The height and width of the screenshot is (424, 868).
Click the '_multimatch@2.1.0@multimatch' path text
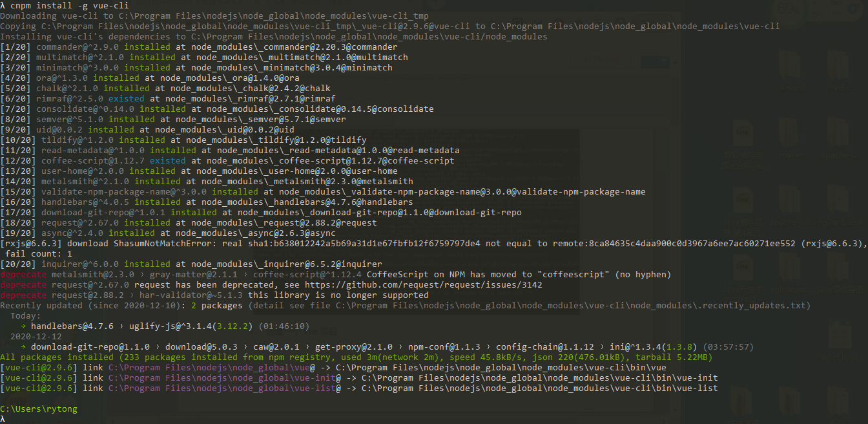(x=336, y=57)
